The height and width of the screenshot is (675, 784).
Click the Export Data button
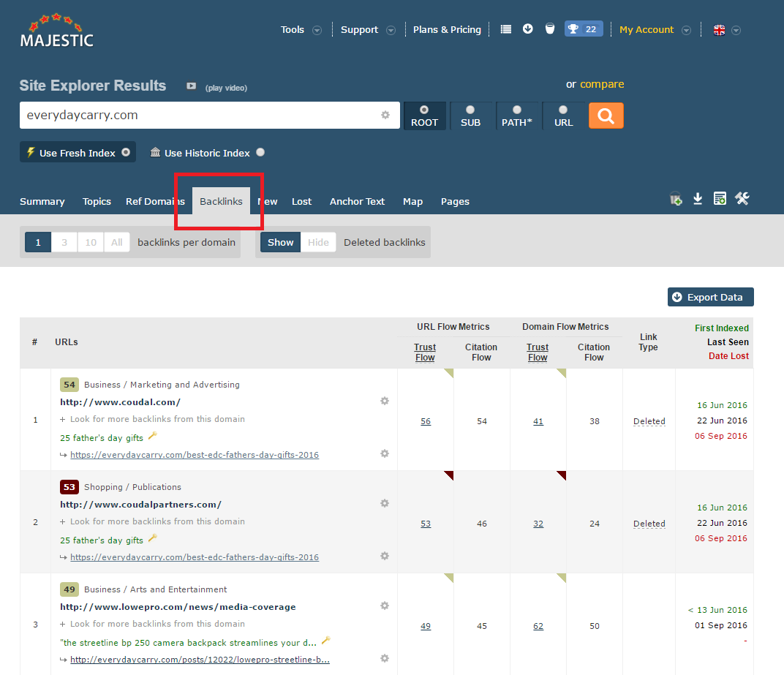[710, 297]
